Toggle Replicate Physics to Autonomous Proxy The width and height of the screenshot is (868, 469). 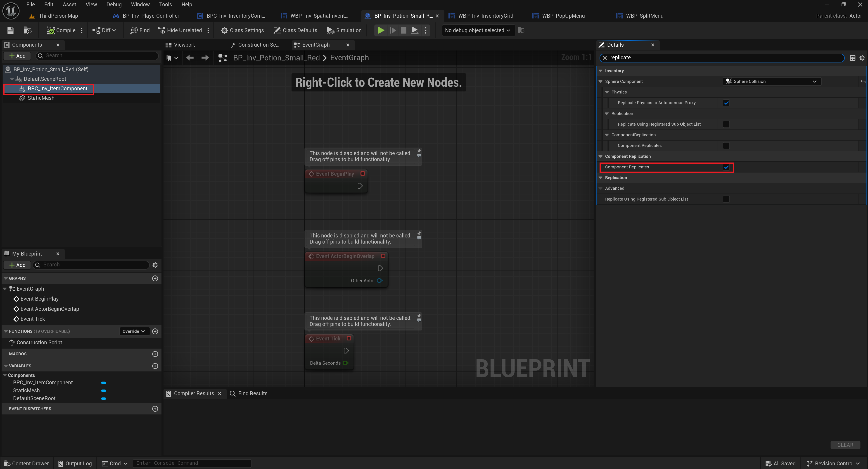click(726, 103)
